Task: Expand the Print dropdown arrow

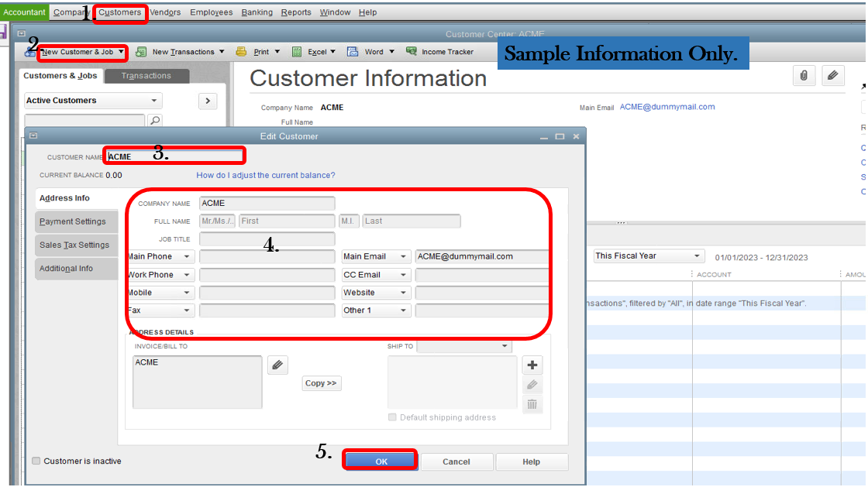Action: (277, 52)
